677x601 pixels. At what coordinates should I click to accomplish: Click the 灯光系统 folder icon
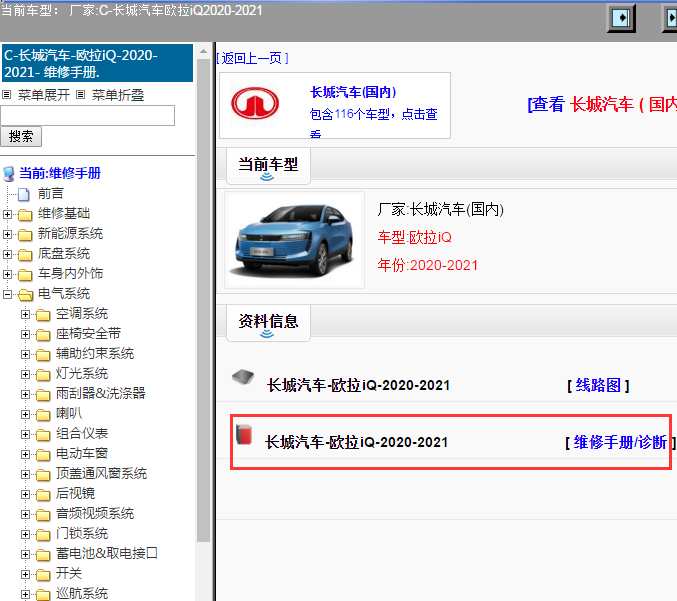point(43,374)
